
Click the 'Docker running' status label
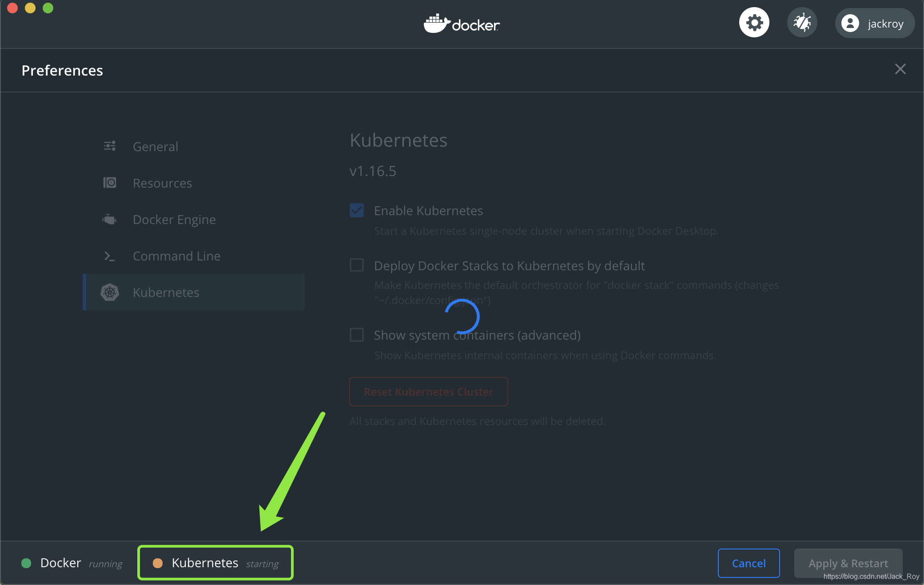(x=81, y=563)
